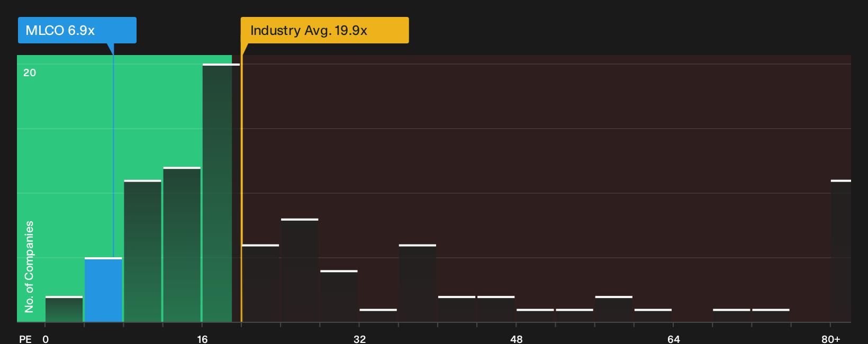The height and width of the screenshot is (344, 868).
Task: Click the "0" x-axis tick label
Action: point(46,339)
